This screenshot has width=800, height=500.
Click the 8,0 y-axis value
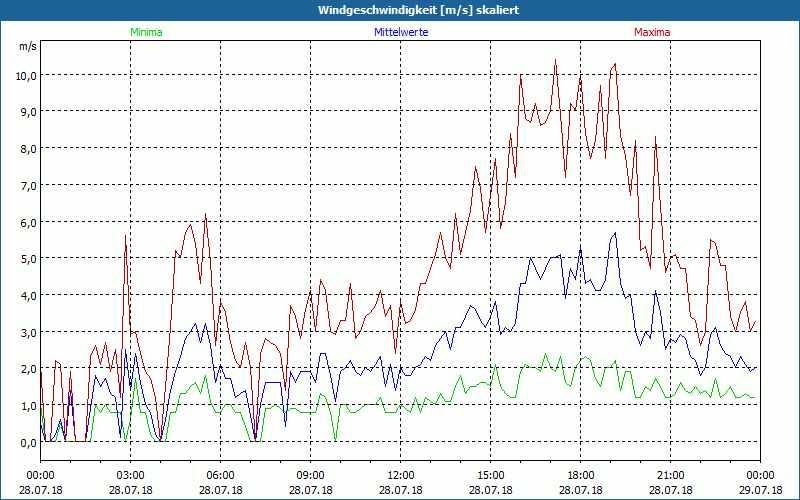pyautogui.click(x=28, y=148)
